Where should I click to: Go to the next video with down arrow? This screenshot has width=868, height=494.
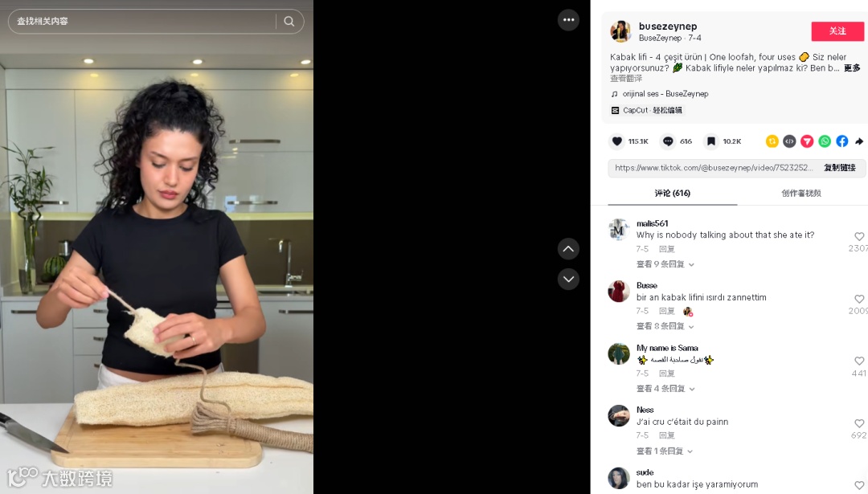[568, 279]
